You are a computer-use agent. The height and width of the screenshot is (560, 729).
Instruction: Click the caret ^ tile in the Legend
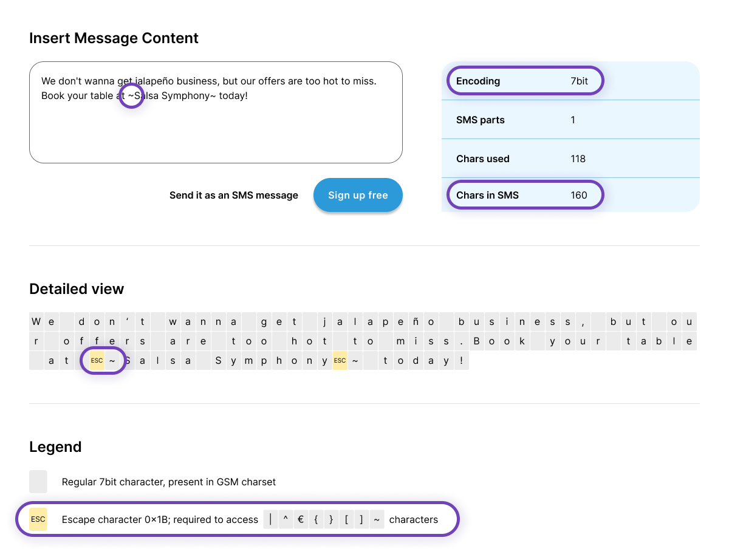(x=286, y=519)
